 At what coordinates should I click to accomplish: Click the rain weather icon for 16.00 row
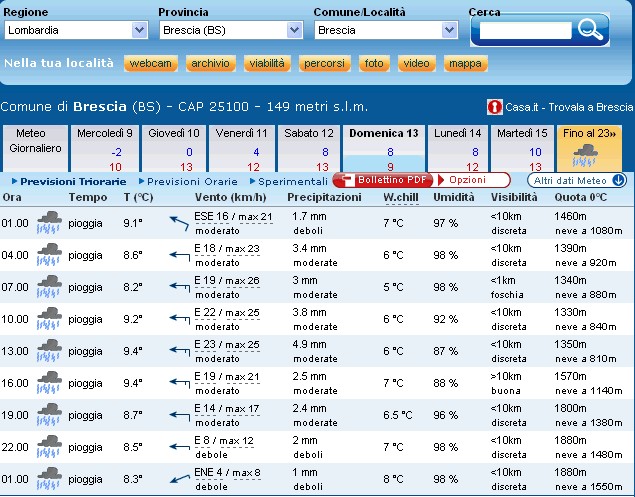point(50,383)
